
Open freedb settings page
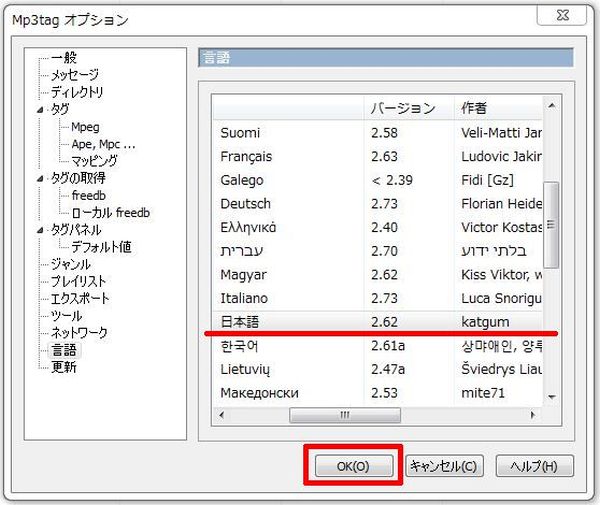[x=88, y=195]
